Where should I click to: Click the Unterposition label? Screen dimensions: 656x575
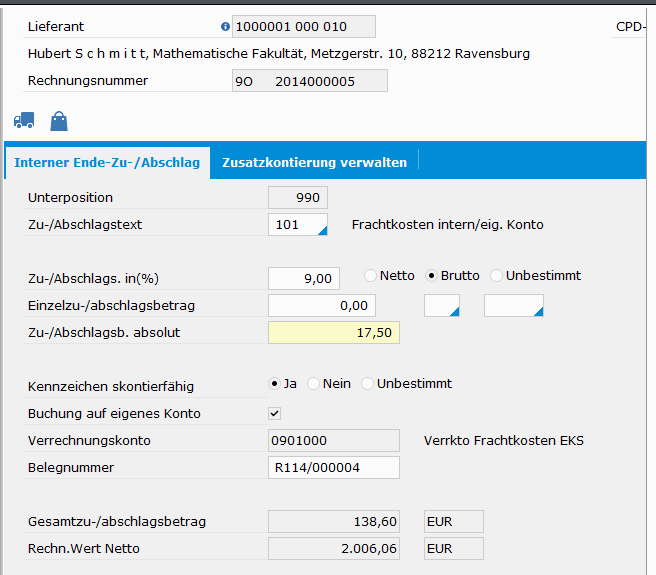click(70, 198)
